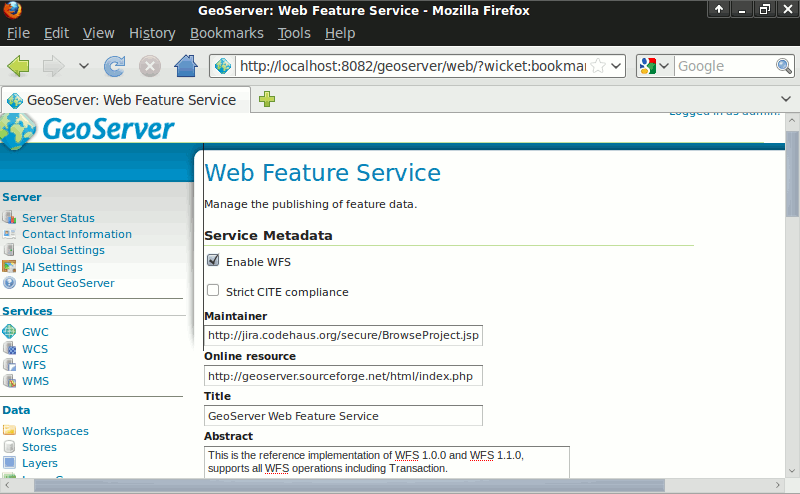
Task: Open the Global Settings link
Action: pos(63,250)
